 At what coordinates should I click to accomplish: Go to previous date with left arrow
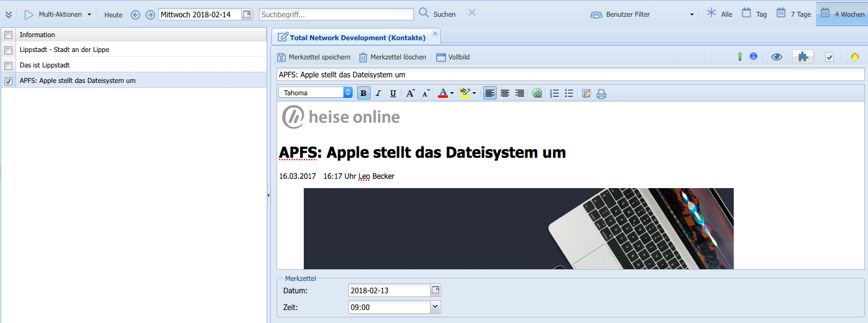coord(135,14)
